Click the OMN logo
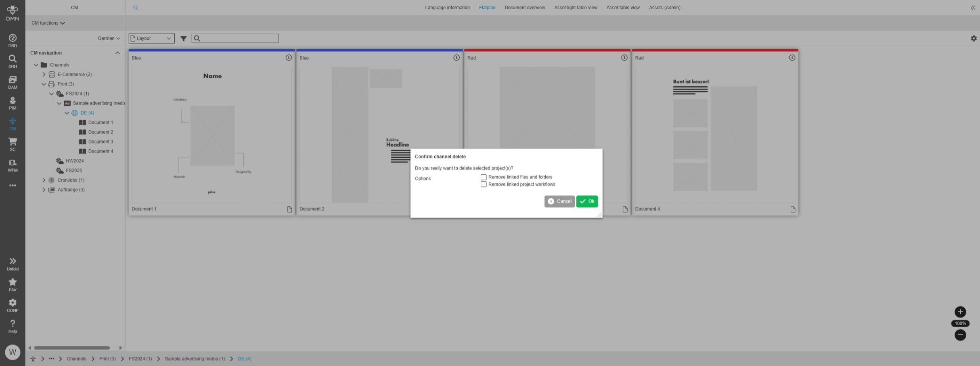This screenshot has height=366, width=980. pyautogui.click(x=13, y=13)
